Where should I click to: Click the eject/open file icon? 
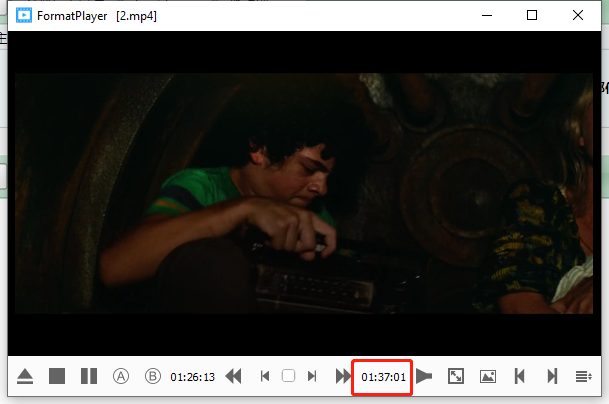[x=25, y=376]
